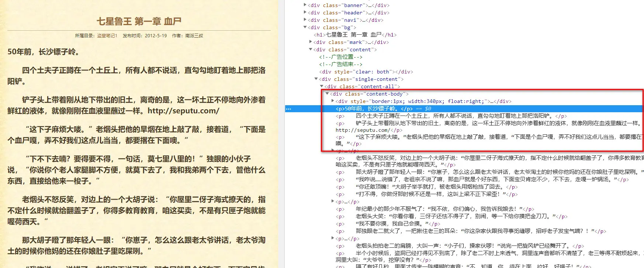
Task: Expand the div class="banner" node
Action: [x=305, y=5]
